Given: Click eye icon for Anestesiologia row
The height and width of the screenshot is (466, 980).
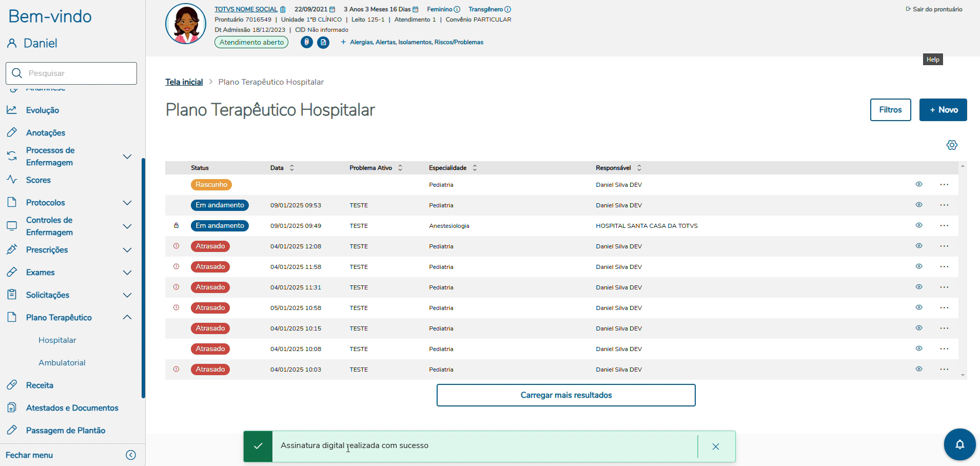Looking at the screenshot, I should [x=919, y=225].
